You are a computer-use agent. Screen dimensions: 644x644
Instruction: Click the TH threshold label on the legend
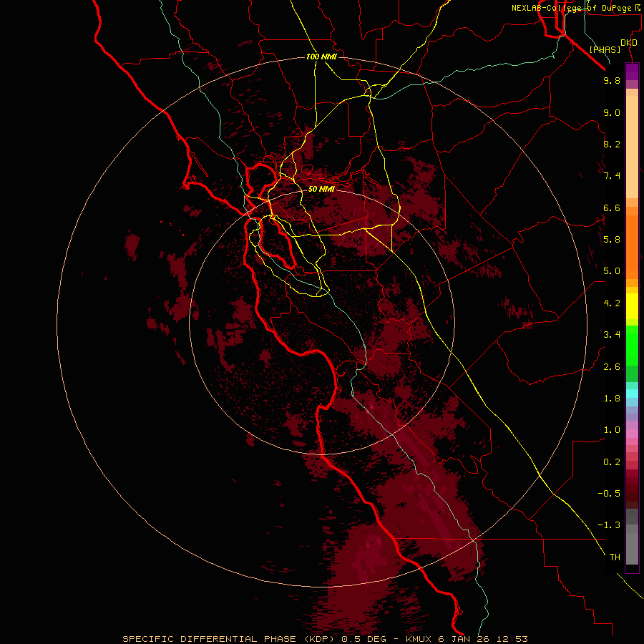pos(615,557)
